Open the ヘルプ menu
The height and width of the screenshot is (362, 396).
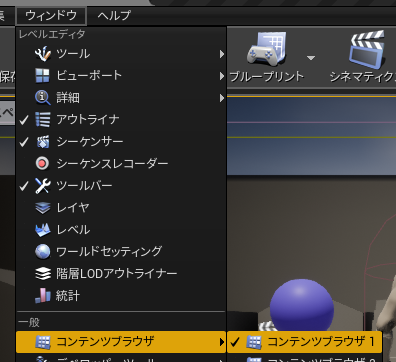point(114,15)
